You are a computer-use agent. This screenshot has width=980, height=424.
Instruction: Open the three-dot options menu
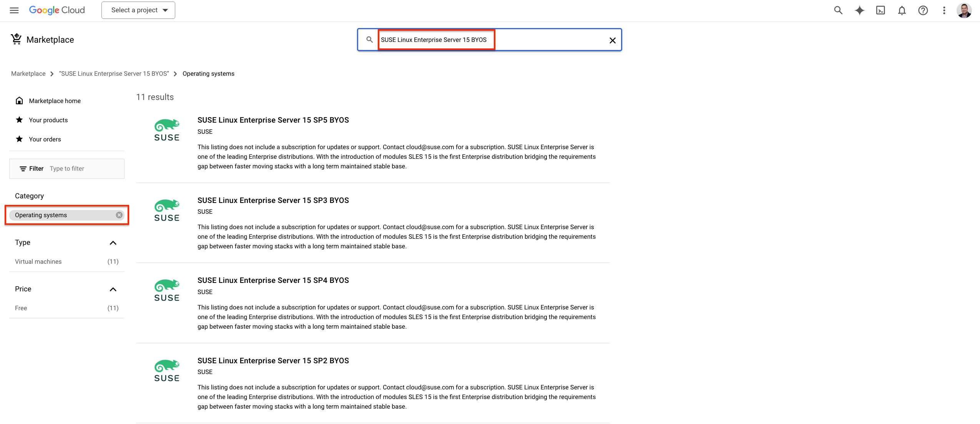tap(944, 10)
